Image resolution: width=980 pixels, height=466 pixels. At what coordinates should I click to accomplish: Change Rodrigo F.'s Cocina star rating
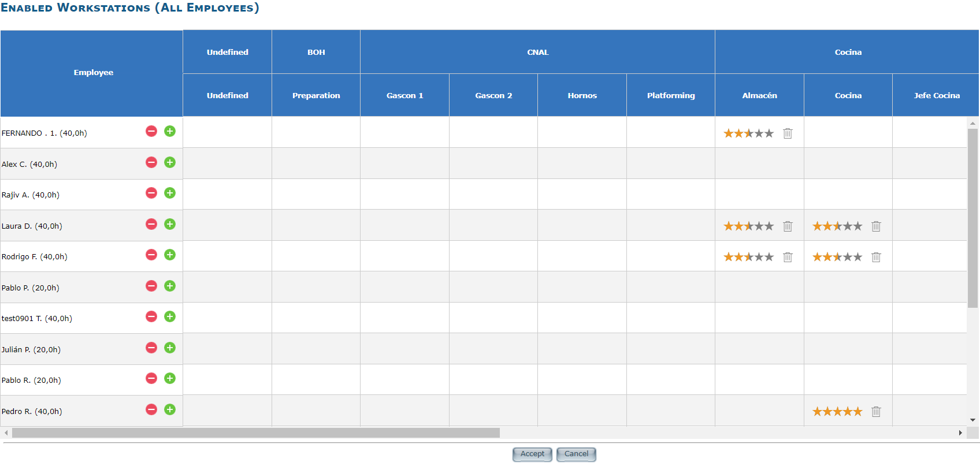pyautogui.click(x=837, y=257)
